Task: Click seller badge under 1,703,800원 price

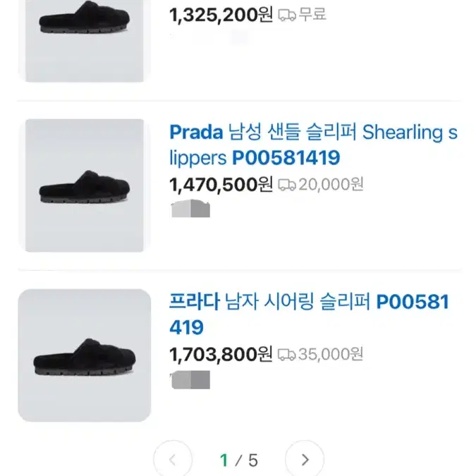Action: point(190,379)
